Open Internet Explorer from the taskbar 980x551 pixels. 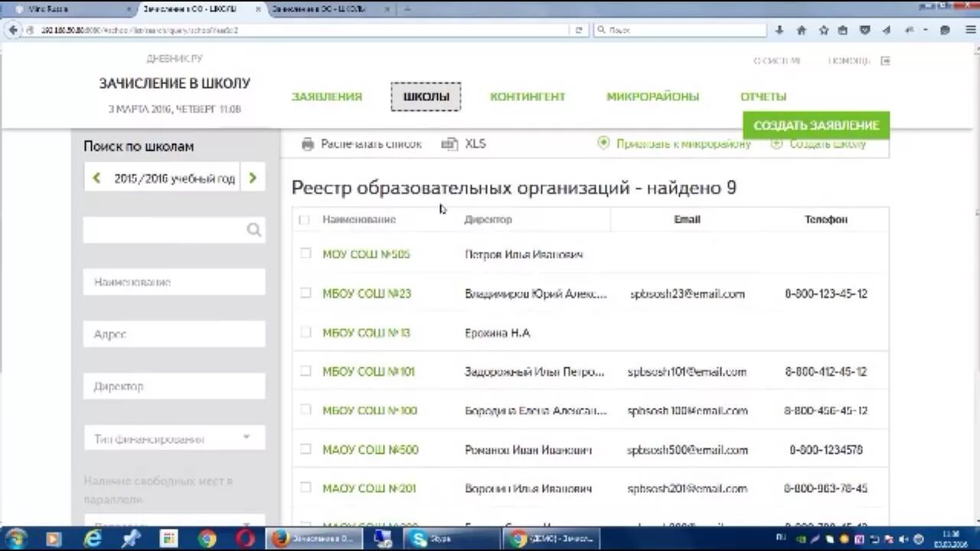(93, 539)
